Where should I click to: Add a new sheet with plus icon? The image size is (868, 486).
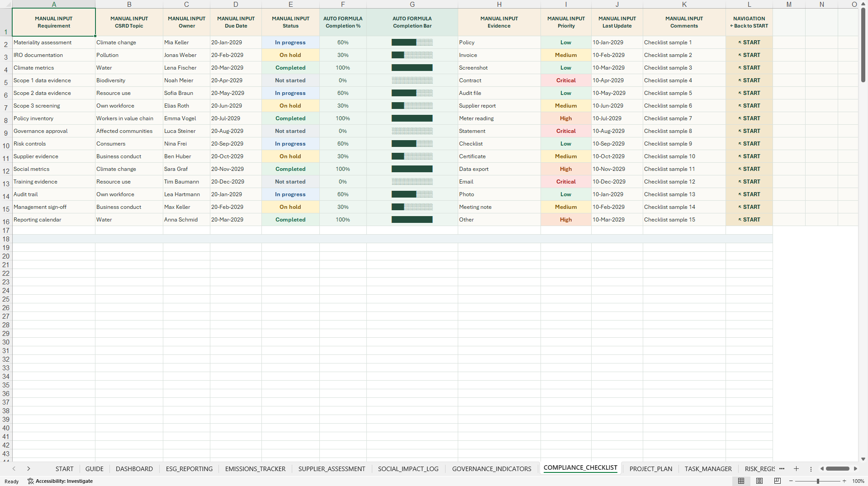[796, 469]
